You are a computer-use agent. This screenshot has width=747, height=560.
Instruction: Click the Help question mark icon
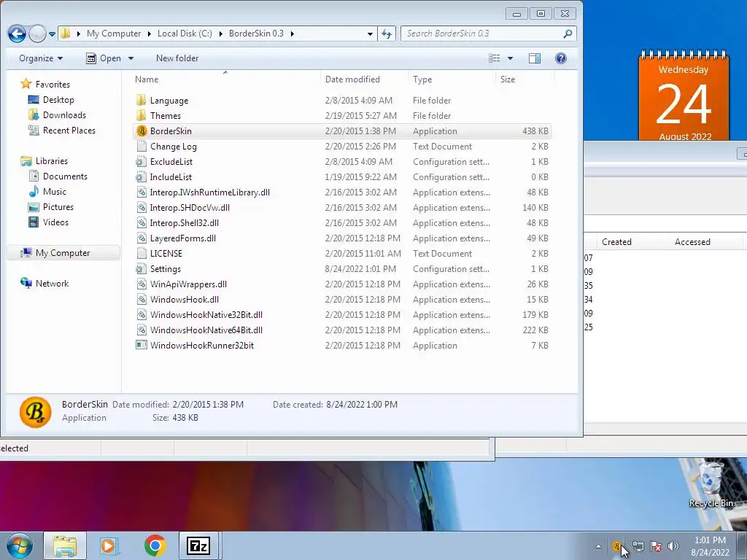tap(561, 58)
